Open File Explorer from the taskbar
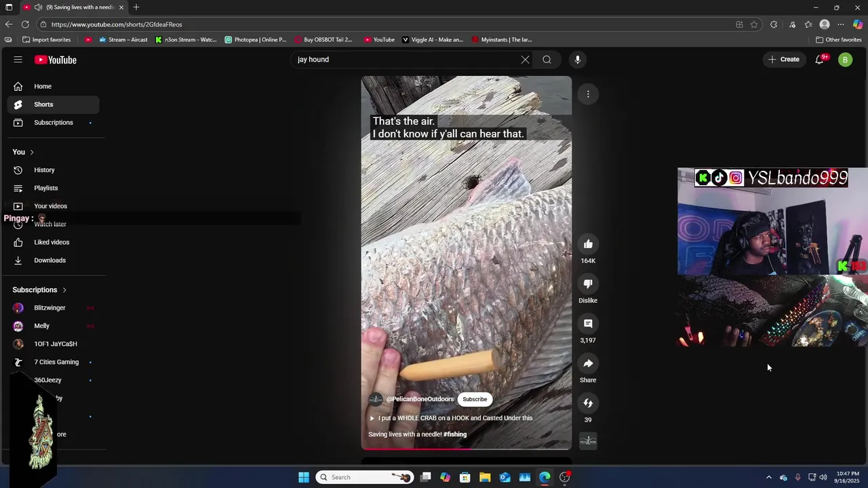This screenshot has height=488, width=868. click(485, 477)
